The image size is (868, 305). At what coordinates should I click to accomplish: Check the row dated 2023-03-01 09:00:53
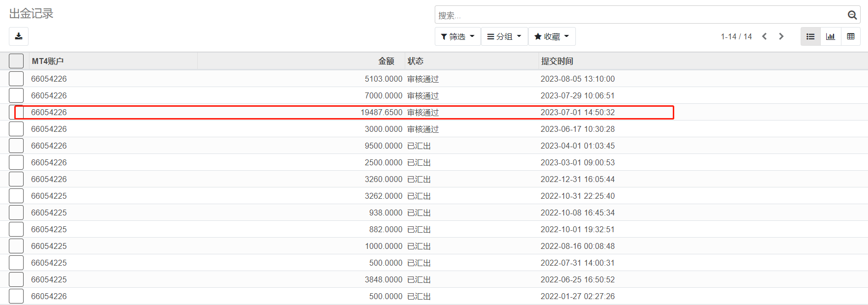16,162
